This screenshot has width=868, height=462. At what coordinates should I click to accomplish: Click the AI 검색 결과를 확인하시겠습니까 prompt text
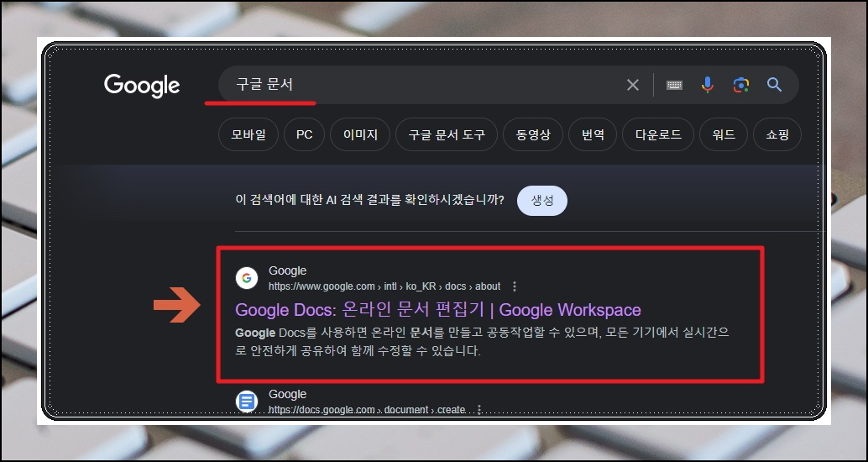coord(370,201)
